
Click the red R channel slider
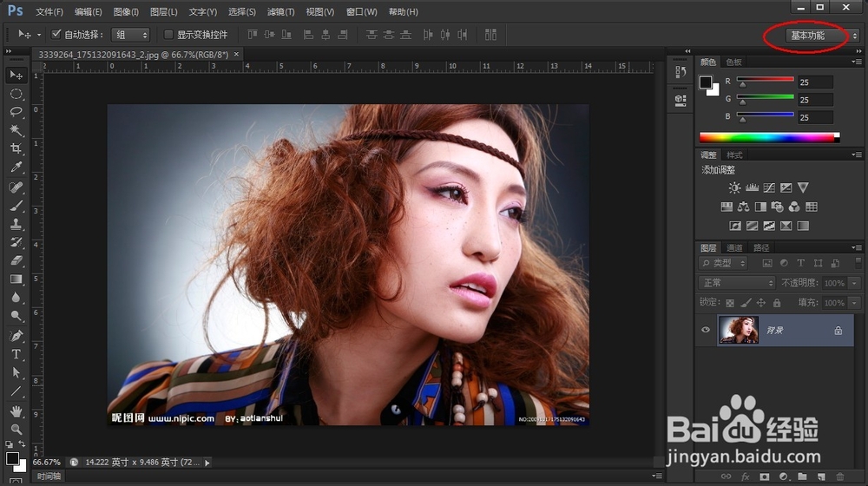(766, 81)
